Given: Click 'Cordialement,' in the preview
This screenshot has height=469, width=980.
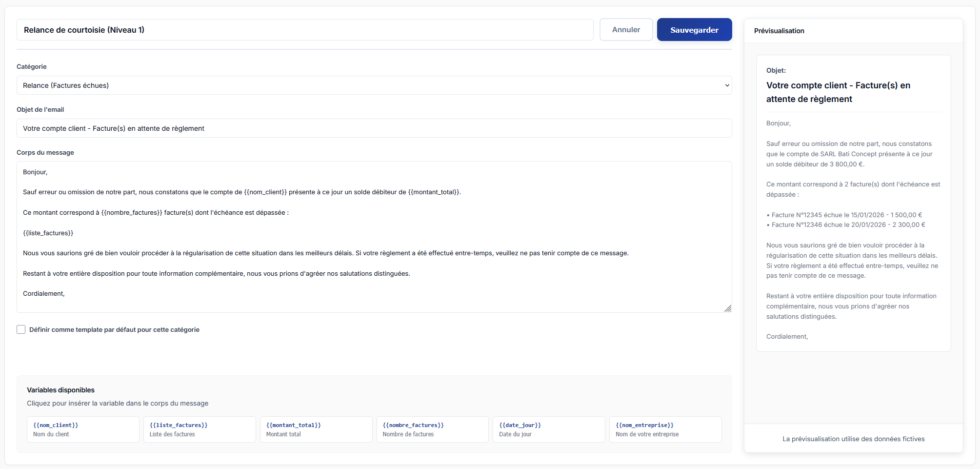Looking at the screenshot, I should (787, 337).
